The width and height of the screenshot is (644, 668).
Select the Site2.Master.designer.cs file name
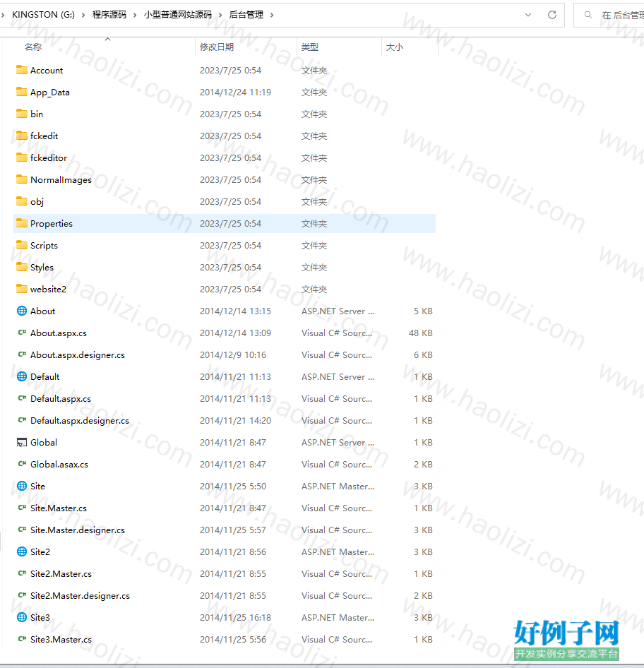[80, 595]
